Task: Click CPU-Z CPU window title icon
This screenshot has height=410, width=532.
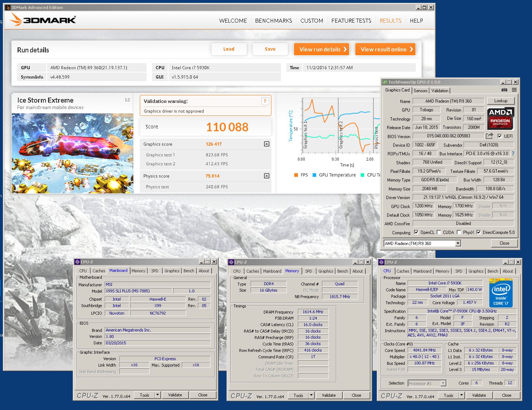Action: tap(381, 262)
